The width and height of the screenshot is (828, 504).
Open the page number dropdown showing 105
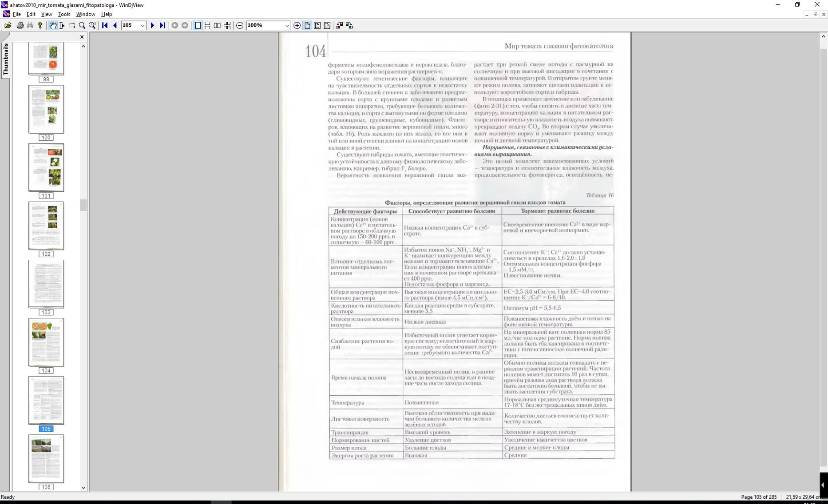(x=143, y=26)
